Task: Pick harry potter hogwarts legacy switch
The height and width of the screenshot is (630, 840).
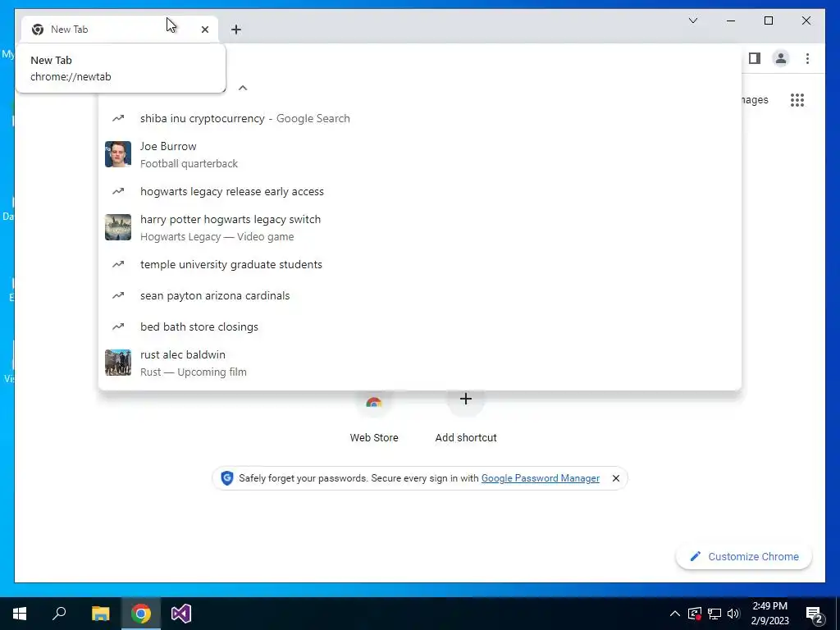Action: pos(420,228)
